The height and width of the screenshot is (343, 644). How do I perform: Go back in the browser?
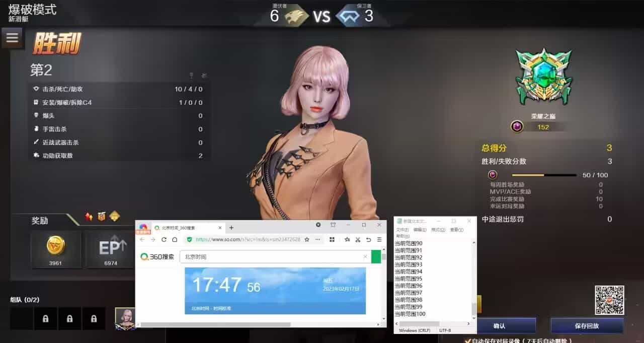(142, 240)
